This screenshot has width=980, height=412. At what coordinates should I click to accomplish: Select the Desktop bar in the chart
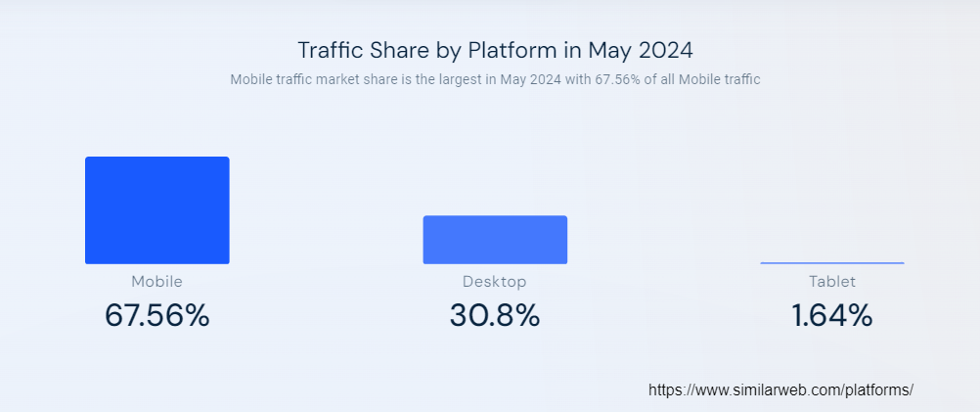click(x=494, y=239)
